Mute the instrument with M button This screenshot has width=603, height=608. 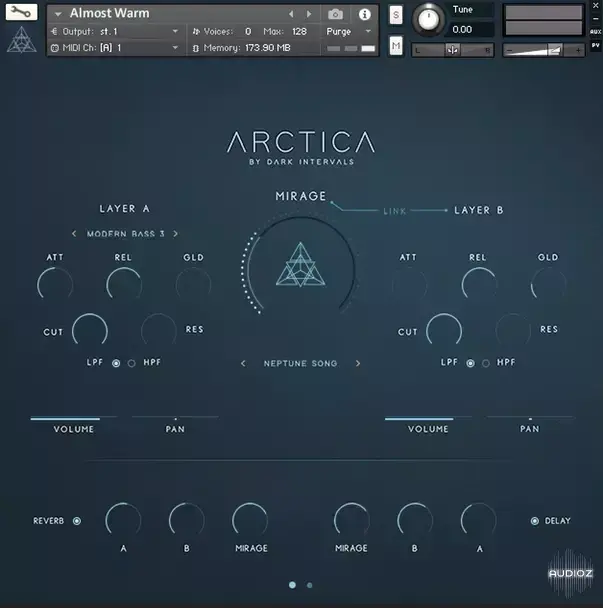[396, 46]
